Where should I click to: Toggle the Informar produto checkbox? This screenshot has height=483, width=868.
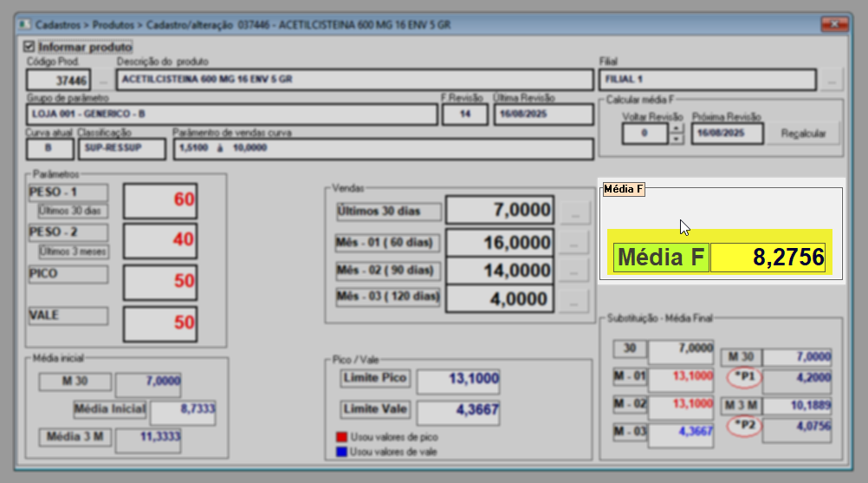click(x=29, y=47)
